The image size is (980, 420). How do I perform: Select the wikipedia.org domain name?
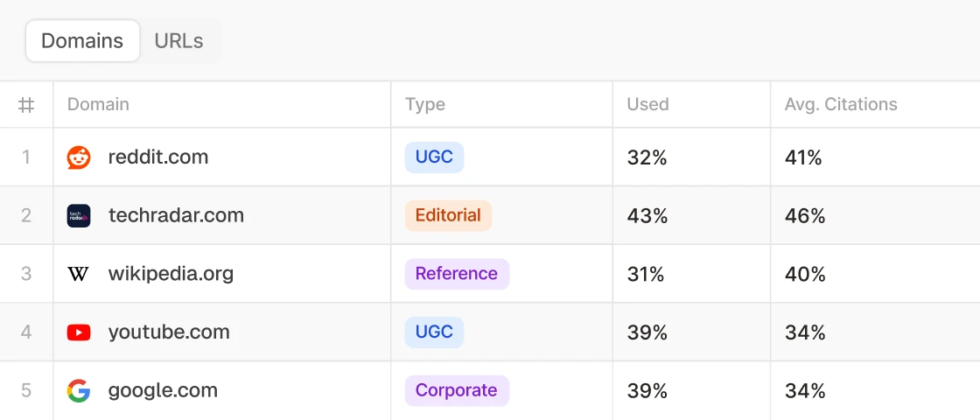click(x=171, y=274)
